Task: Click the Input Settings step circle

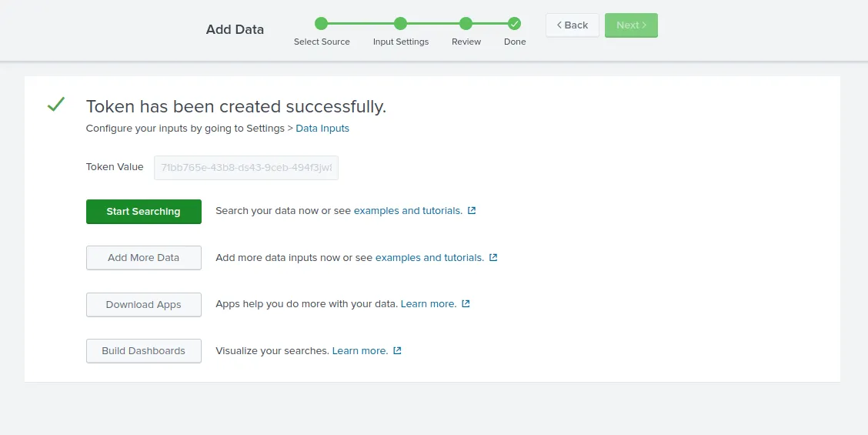Action: coord(400,23)
